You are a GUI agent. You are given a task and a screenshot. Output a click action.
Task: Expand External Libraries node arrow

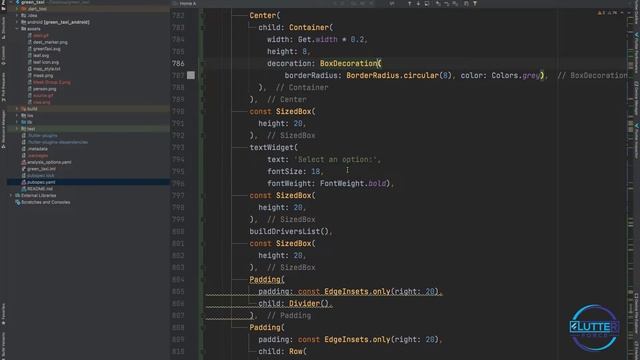point(11,196)
